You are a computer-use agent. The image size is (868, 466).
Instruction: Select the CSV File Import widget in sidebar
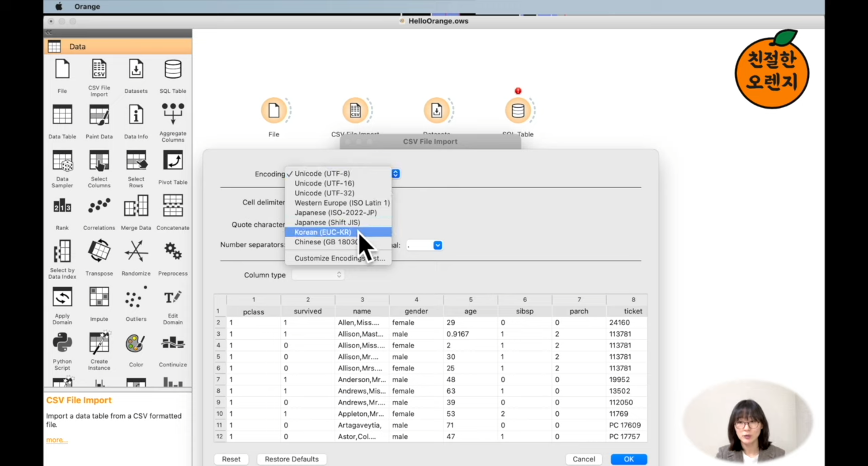(x=99, y=77)
